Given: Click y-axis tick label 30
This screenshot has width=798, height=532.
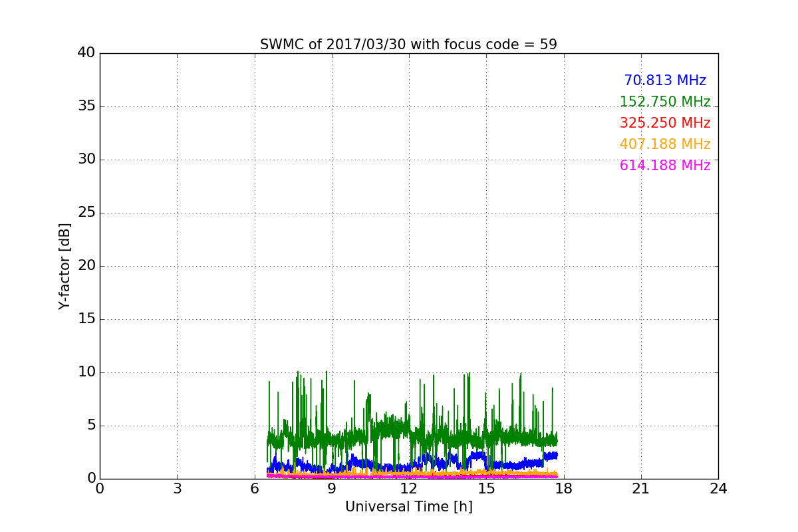Looking at the screenshot, I should [x=86, y=160].
